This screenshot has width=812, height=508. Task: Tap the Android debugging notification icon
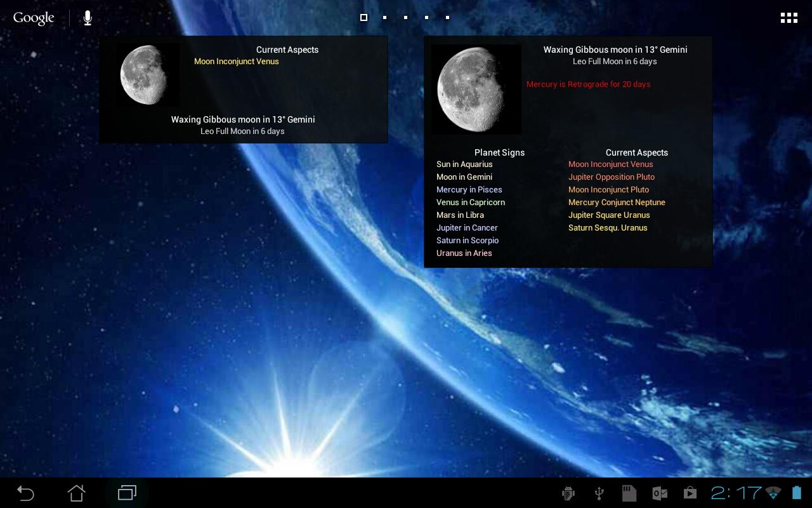(x=568, y=493)
